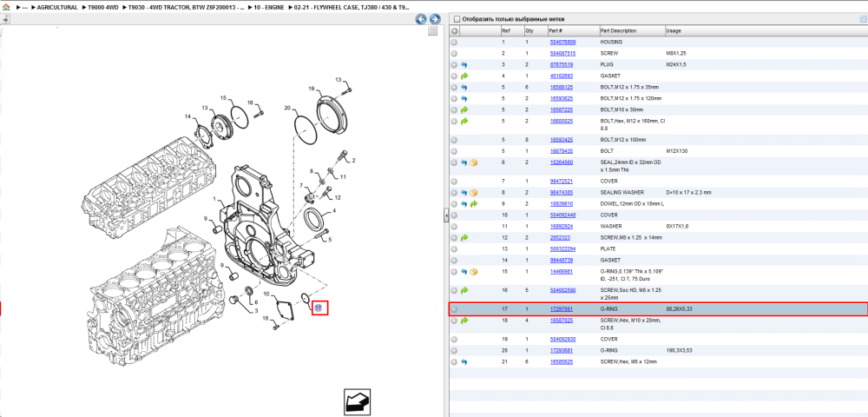The height and width of the screenshot is (417, 868).
Task: Click the gray circle icon in the table header
Action: 455,31
